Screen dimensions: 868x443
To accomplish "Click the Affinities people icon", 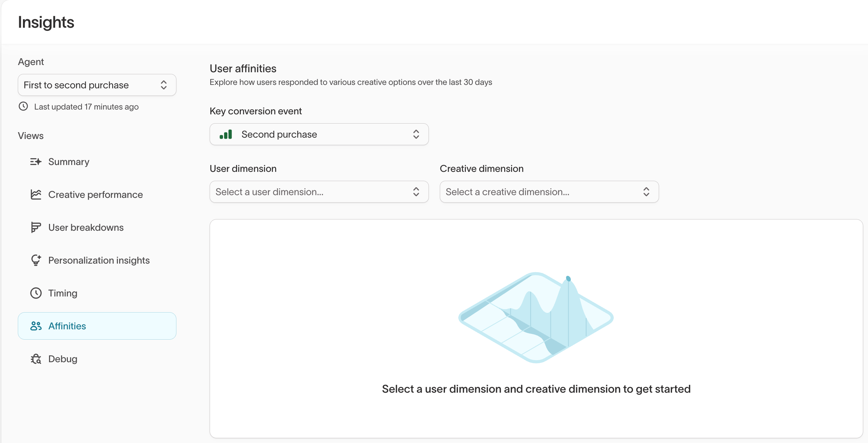I will (x=36, y=326).
